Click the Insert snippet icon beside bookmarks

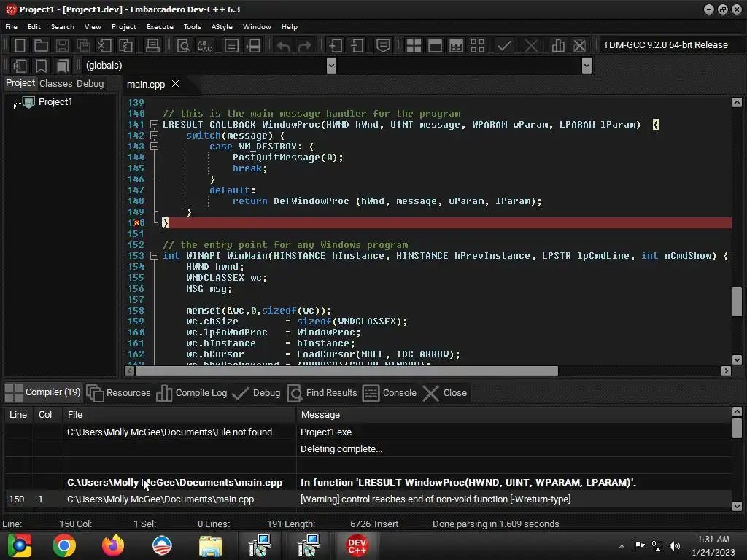point(20,66)
